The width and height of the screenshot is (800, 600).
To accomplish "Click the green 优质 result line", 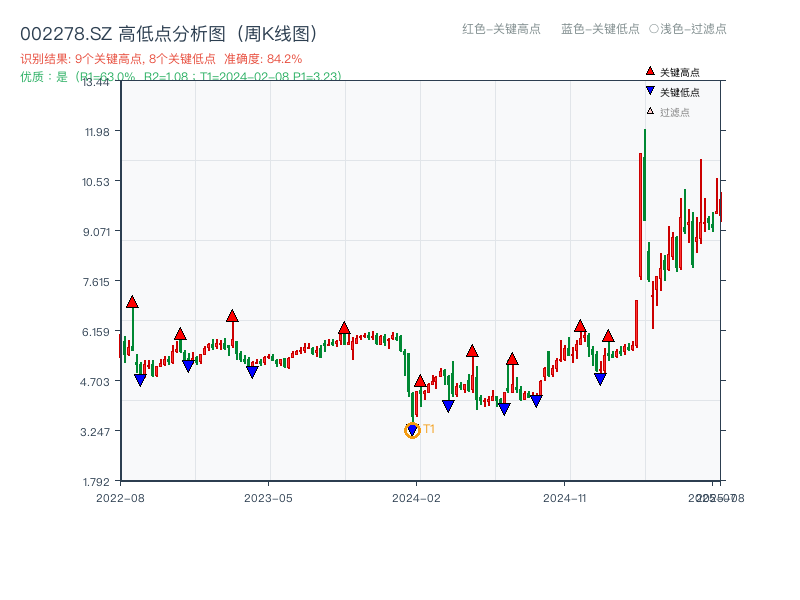I will click(180, 76).
